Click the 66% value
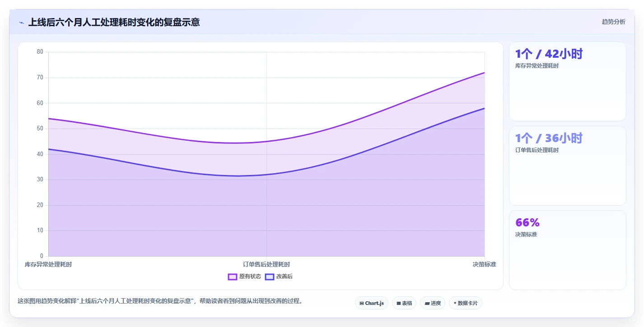644x327 pixels. (527, 222)
